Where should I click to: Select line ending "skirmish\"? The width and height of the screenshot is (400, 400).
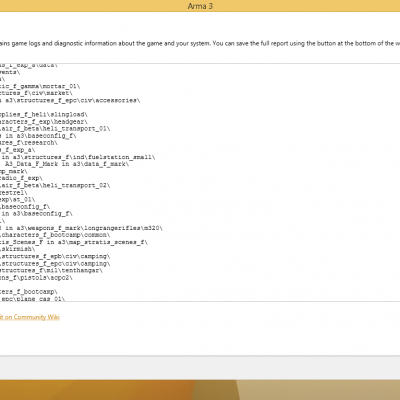(17, 249)
